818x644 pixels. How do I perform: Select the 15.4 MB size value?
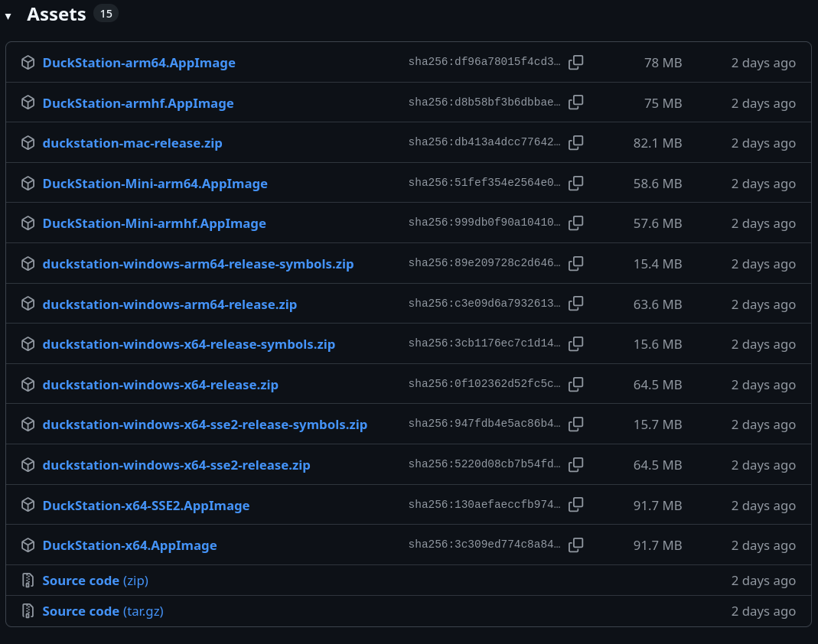(658, 264)
